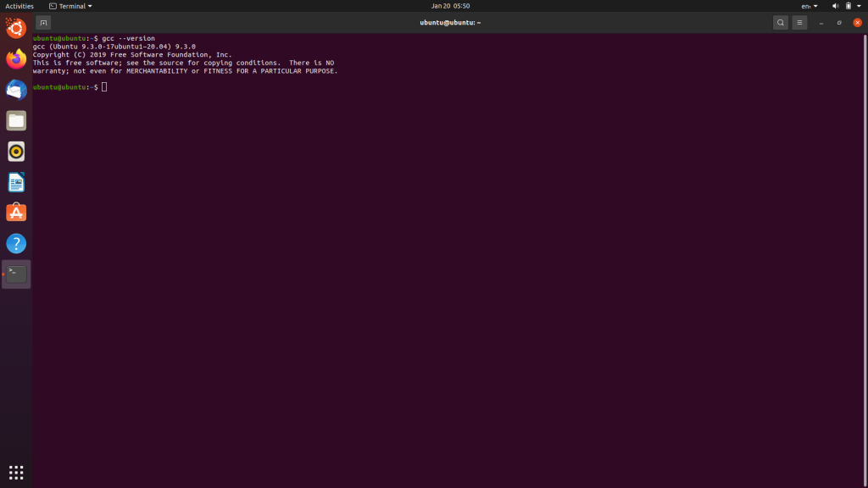Open the Activities overview
Image resolution: width=868 pixels, height=488 pixels.
[x=17, y=6]
